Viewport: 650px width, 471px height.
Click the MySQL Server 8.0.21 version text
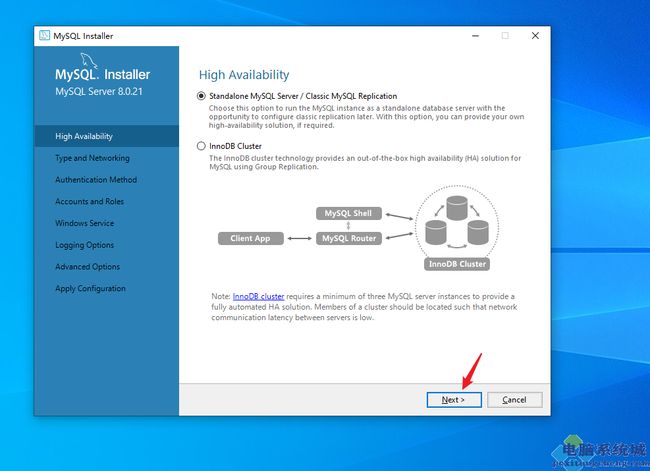[99, 92]
